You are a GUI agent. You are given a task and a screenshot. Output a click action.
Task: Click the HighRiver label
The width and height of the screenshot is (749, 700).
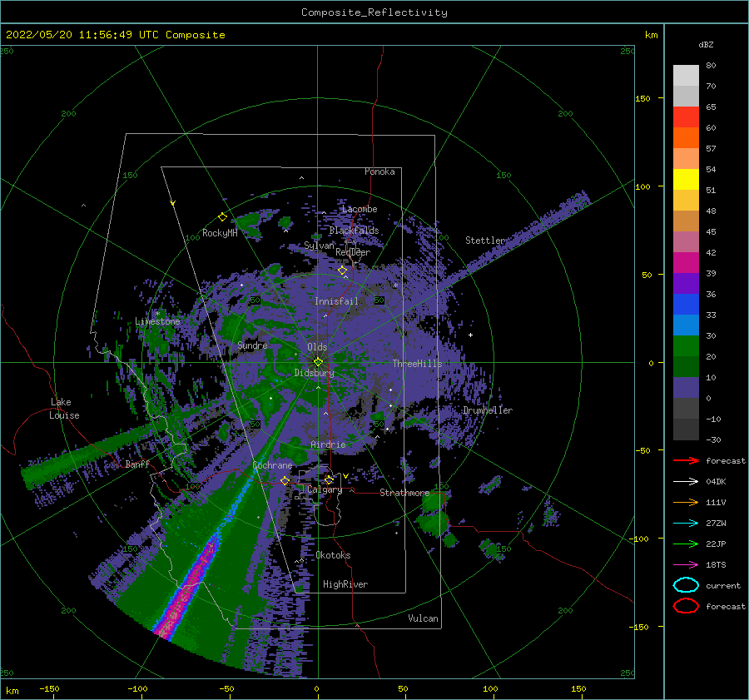pos(345,584)
